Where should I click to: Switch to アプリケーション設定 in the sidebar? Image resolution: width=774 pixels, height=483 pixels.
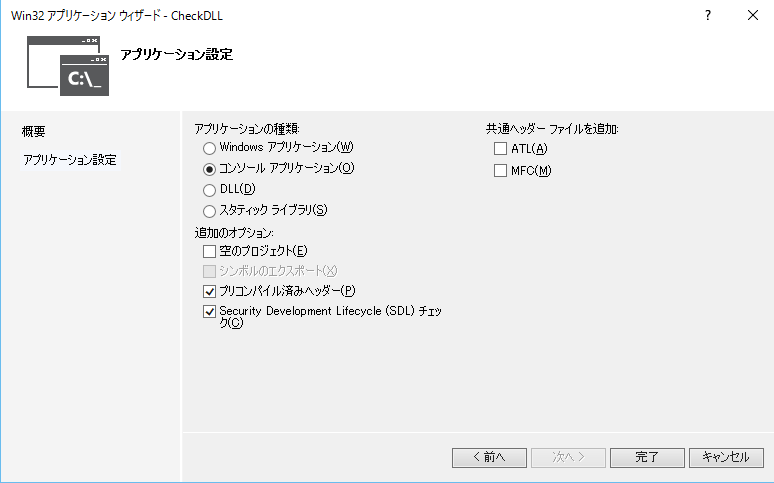pos(70,160)
